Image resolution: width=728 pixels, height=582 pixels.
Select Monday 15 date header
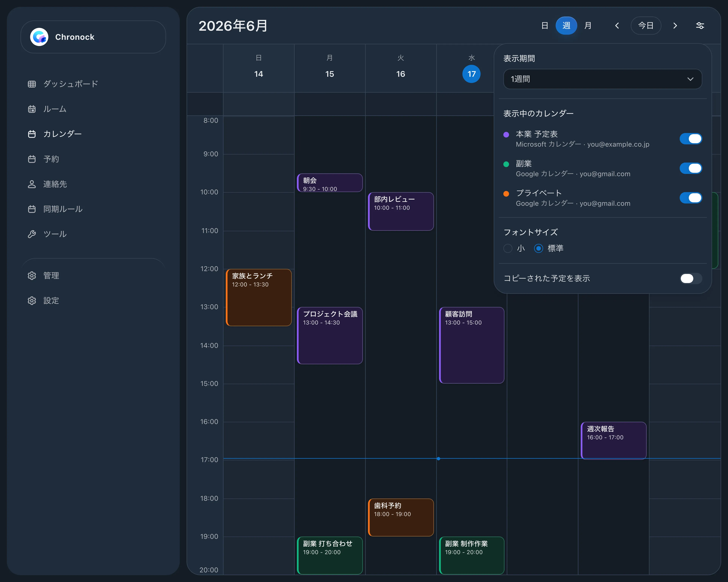pos(329,74)
